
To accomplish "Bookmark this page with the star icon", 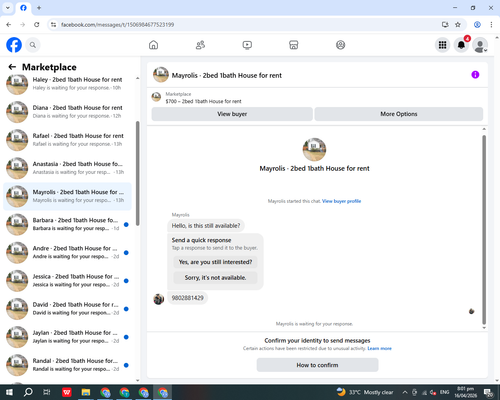I will point(458,25).
